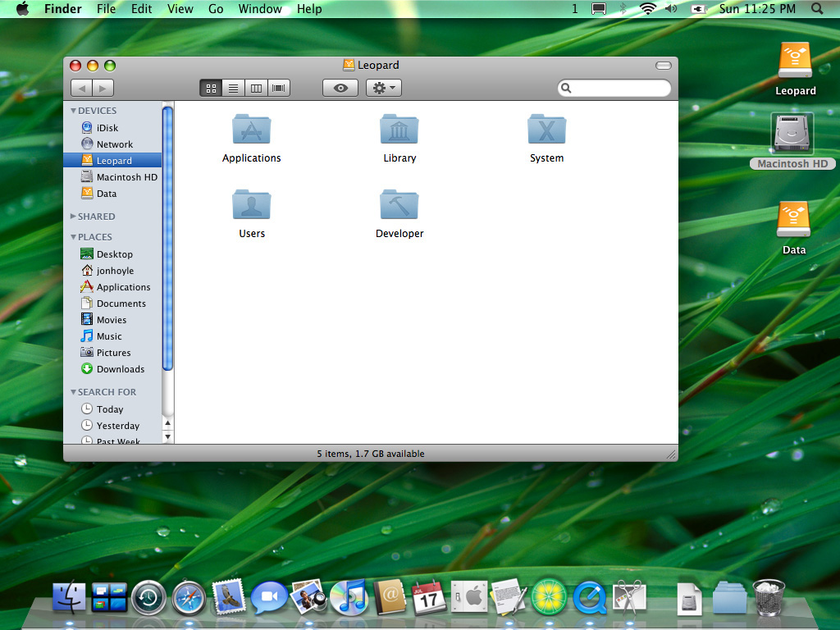This screenshot has height=630, width=840.
Task: Open Finder from the Dock
Action: 69,597
